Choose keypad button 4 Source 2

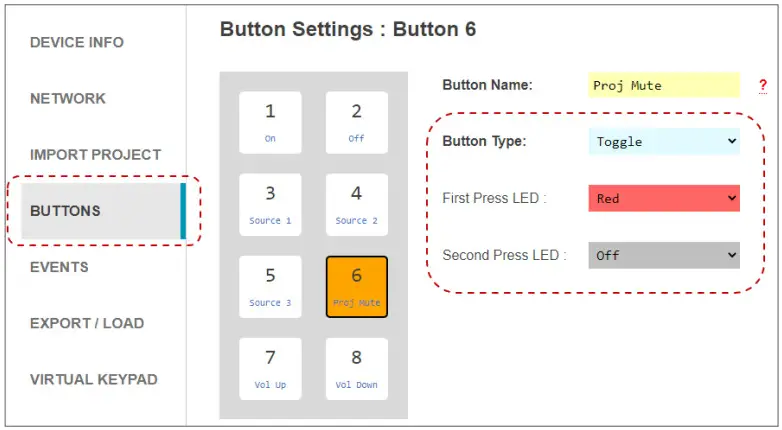click(x=356, y=205)
